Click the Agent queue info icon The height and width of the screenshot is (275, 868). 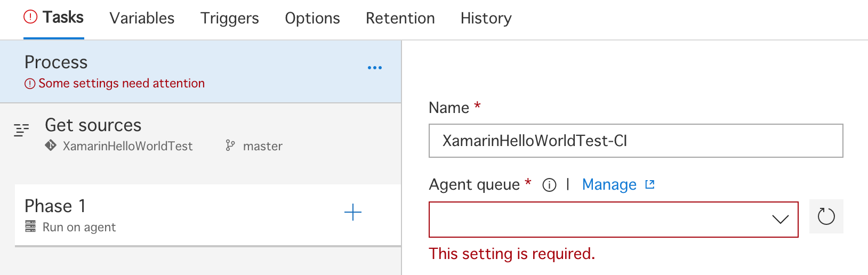(x=549, y=185)
